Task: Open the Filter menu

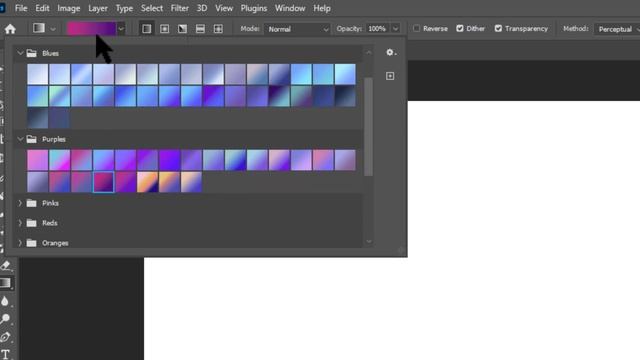Action: pyautogui.click(x=180, y=8)
